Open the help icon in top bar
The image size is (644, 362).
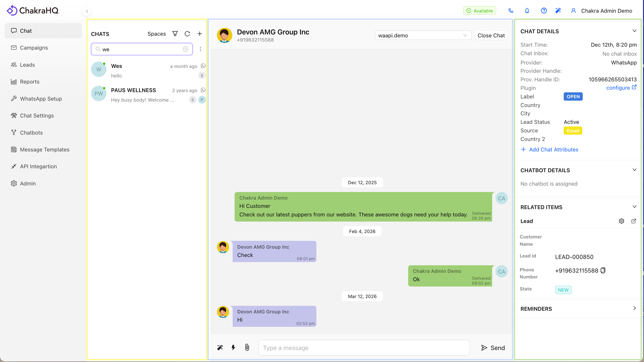pos(544,11)
